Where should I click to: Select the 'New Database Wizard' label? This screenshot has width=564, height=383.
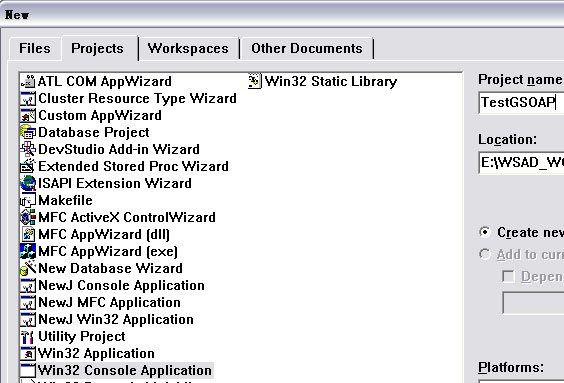click(x=110, y=268)
